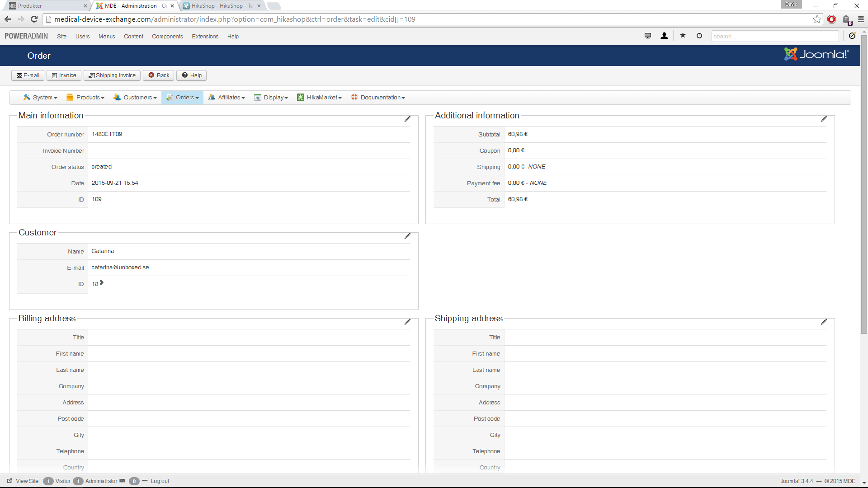Open the Billing address edit pencil
Image resolution: width=868 pixels, height=488 pixels.
pos(407,322)
